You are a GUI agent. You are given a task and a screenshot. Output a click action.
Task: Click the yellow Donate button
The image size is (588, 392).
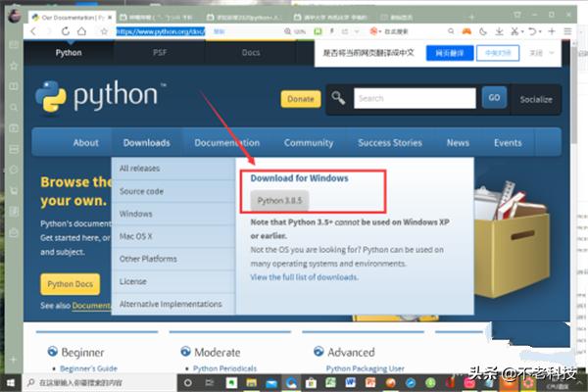coord(301,99)
